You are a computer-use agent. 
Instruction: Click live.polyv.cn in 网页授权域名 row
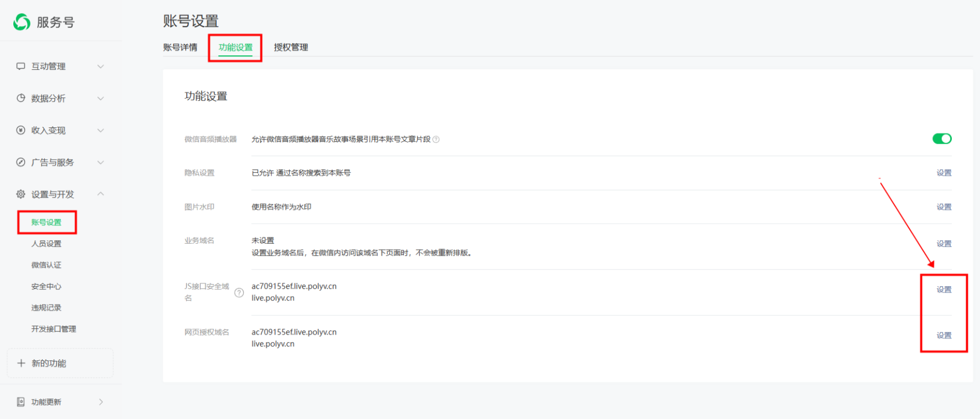[x=273, y=344]
